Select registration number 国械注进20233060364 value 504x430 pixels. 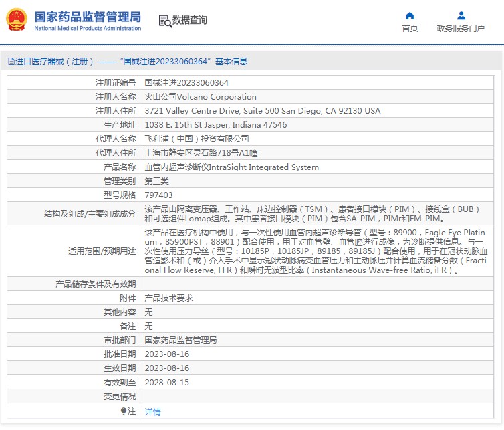(186, 83)
